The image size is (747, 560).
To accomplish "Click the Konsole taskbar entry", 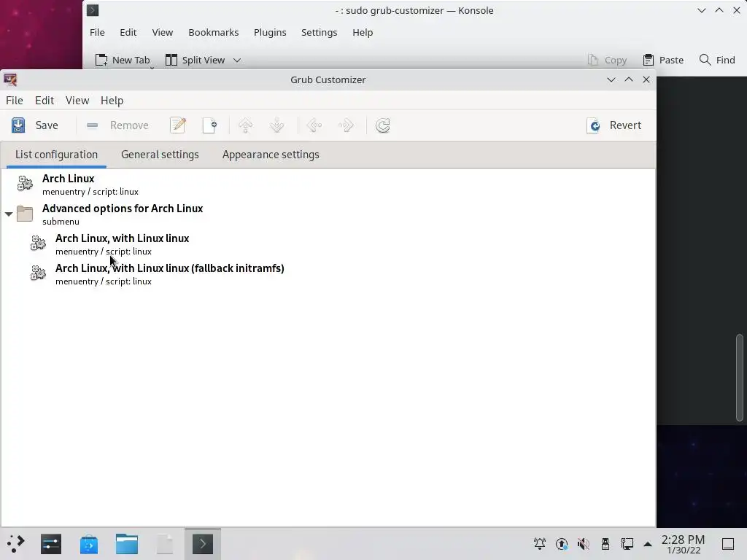I will (203, 544).
